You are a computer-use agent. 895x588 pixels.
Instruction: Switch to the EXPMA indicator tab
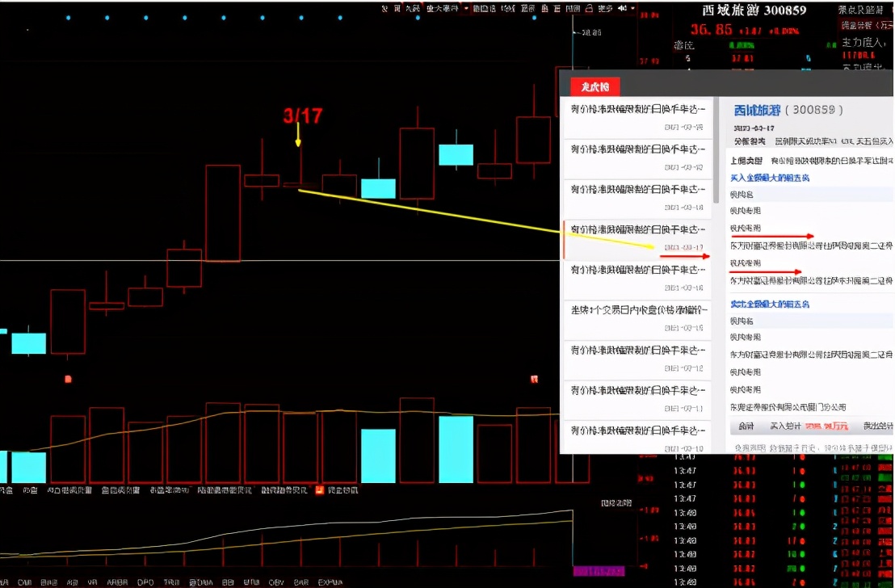330,582
